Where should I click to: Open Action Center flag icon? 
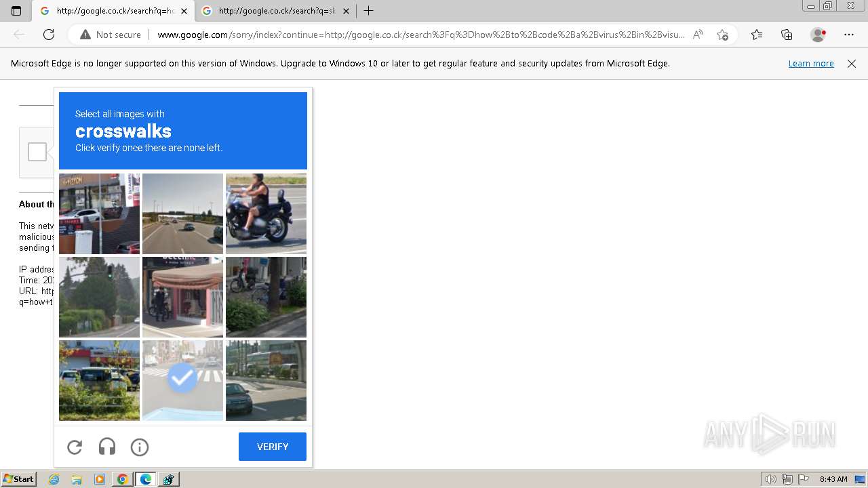tap(804, 479)
